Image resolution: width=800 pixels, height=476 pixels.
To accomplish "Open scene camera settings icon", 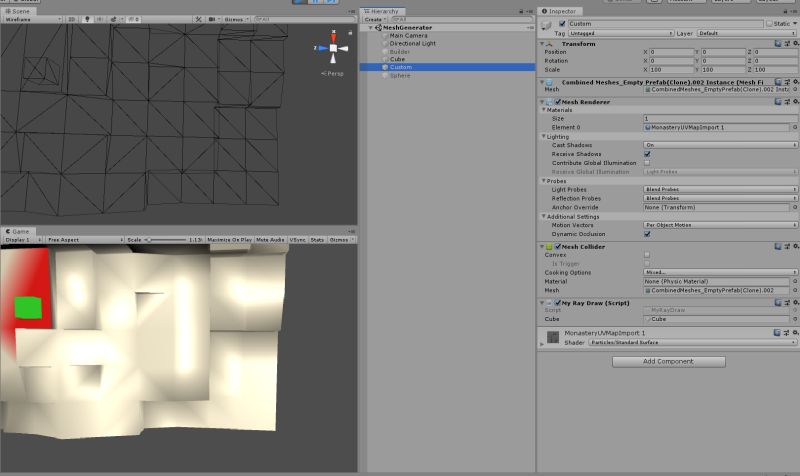I will click(213, 19).
